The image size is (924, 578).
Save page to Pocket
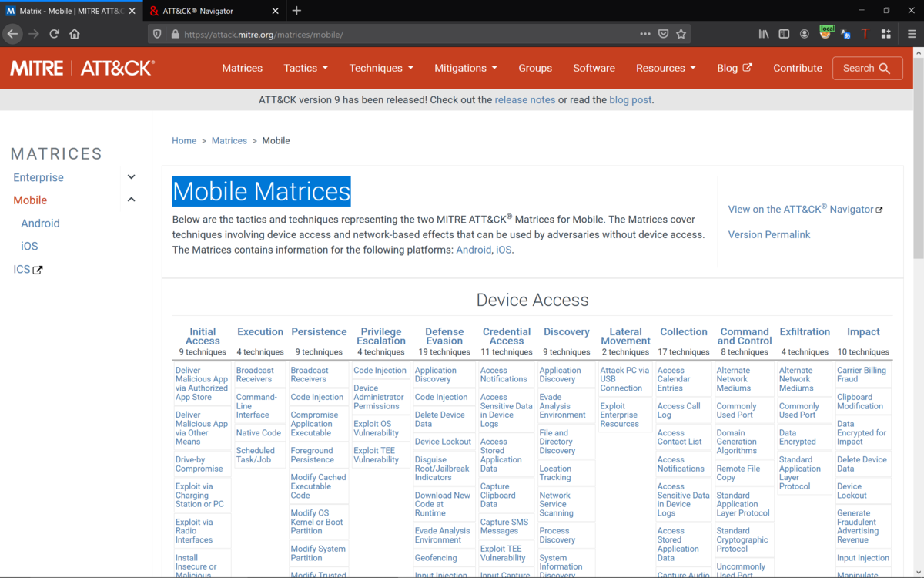664,34
